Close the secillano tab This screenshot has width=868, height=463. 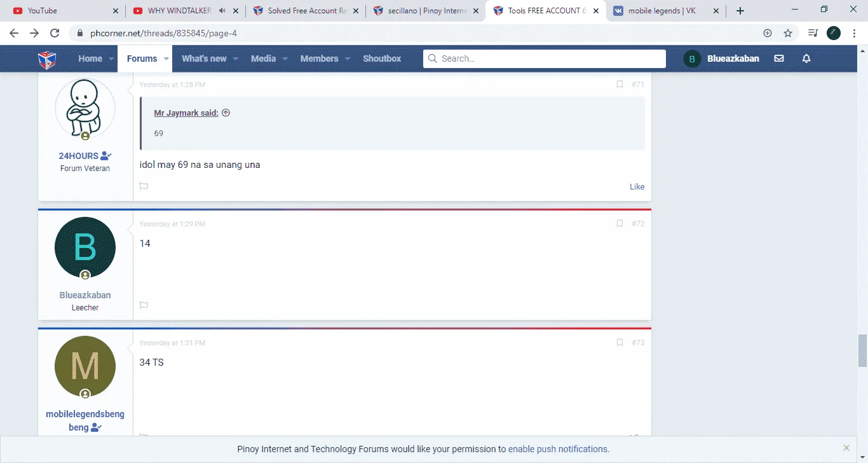(x=476, y=11)
